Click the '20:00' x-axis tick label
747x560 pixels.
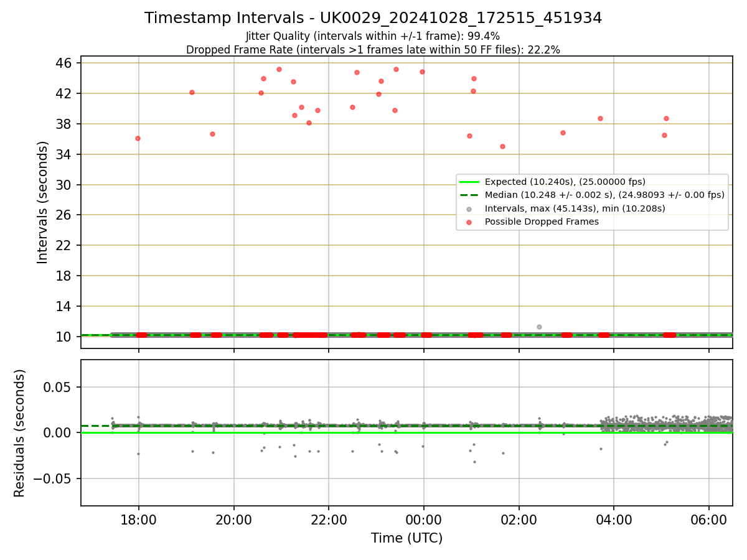(233, 520)
